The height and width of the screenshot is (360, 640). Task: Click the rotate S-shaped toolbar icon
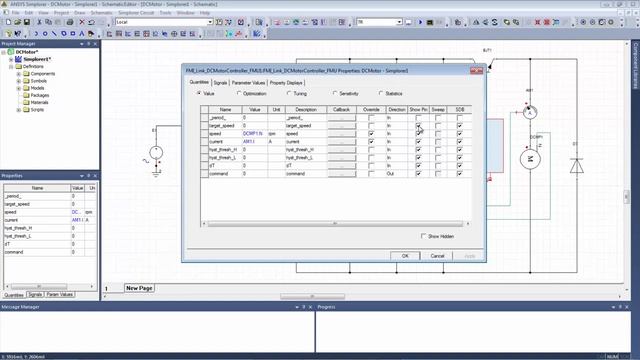pyautogui.click(x=495, y=22)
